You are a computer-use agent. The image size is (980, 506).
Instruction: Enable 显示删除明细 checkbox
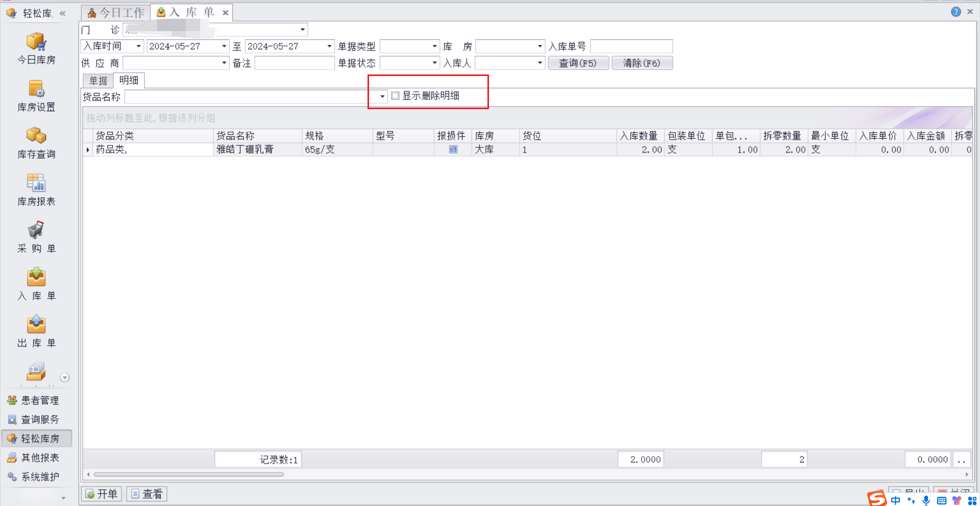(x=395, y=96)
